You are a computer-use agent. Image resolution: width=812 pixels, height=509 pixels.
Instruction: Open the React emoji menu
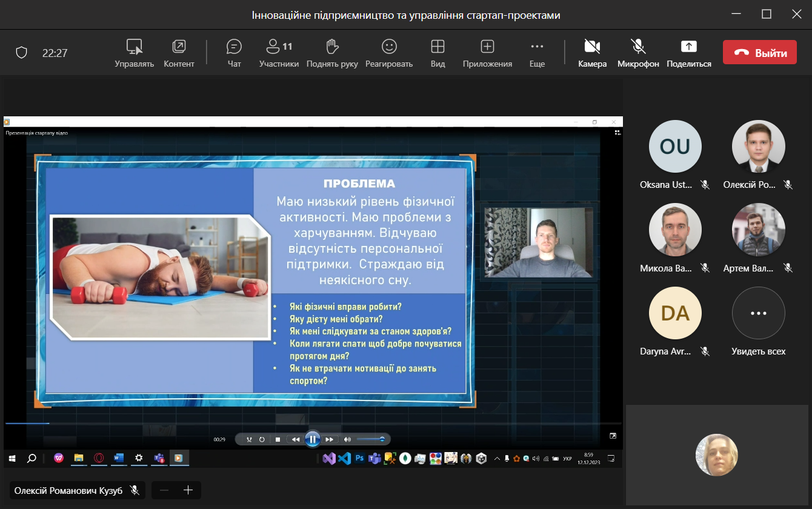[388, 53]
